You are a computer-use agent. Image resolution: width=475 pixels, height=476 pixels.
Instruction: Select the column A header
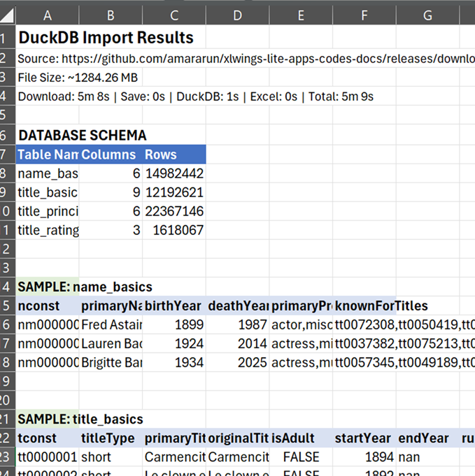pos(47,15)
